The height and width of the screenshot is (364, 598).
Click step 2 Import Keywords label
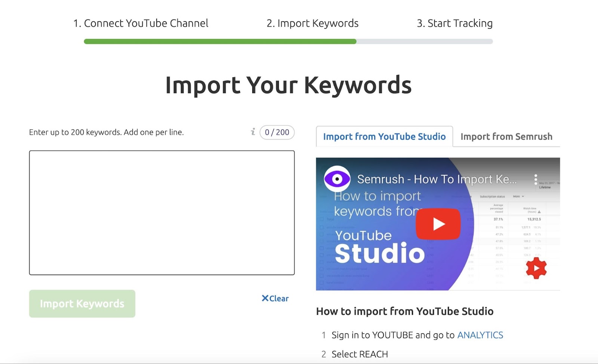click(312, 23)
